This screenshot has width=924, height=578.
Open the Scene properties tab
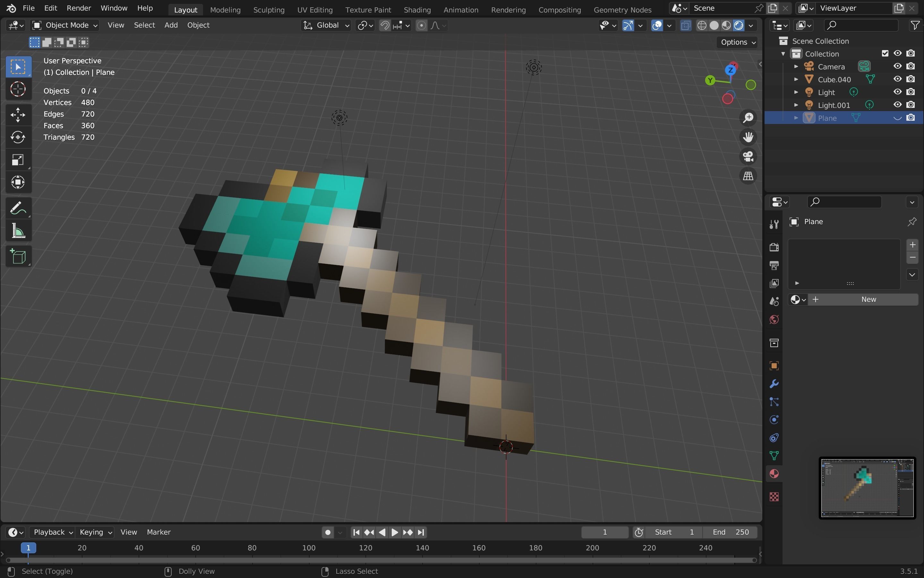pyautogui.click(x=774, y=302)
